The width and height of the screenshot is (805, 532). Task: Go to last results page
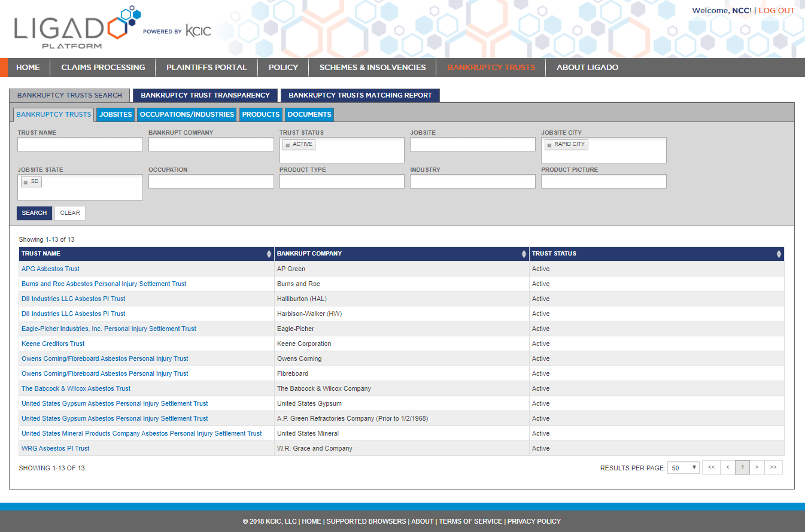click(x=774, y=467)
